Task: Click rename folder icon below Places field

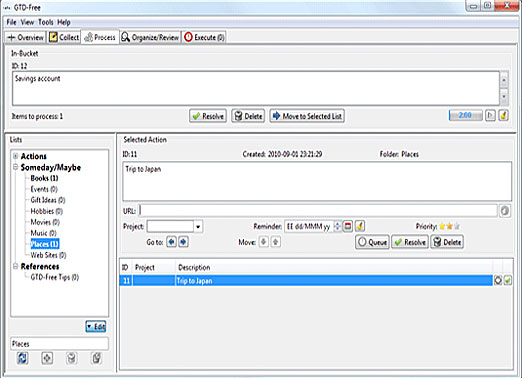Action: pyautogui.click(x=22, y=358)
